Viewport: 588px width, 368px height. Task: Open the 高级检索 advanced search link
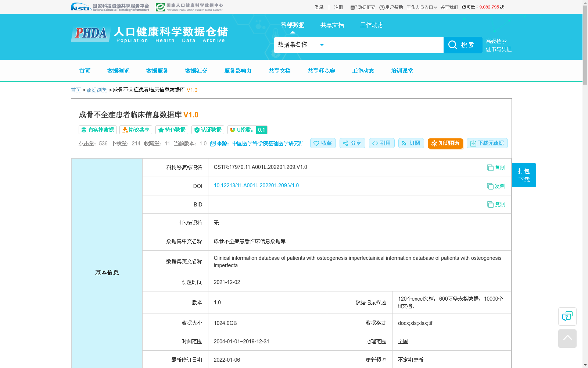click(496, 41)
